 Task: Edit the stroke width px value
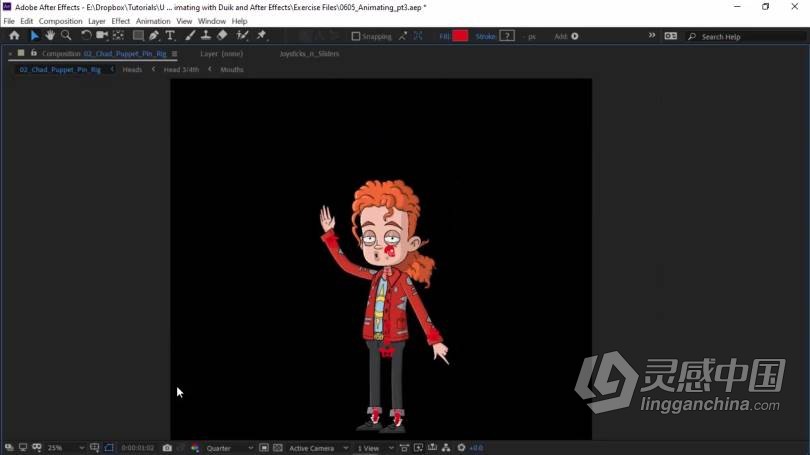tap(529, 37)
